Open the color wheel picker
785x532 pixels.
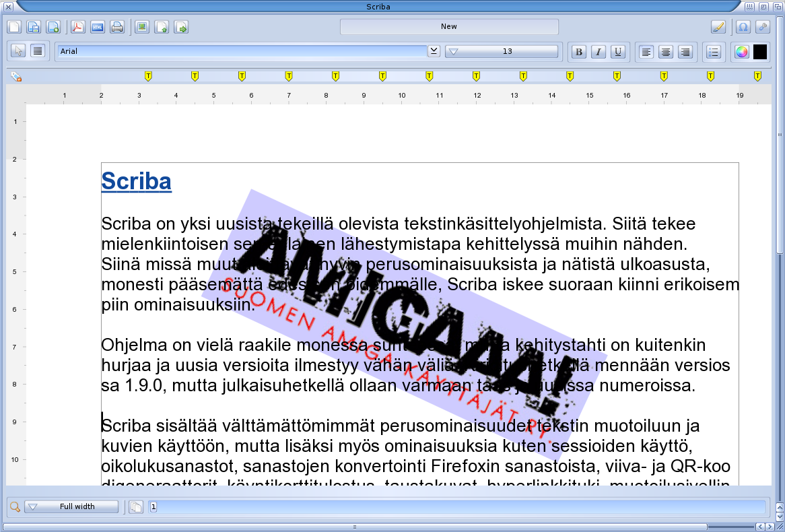pyautogui.click(x=742, y=52)
